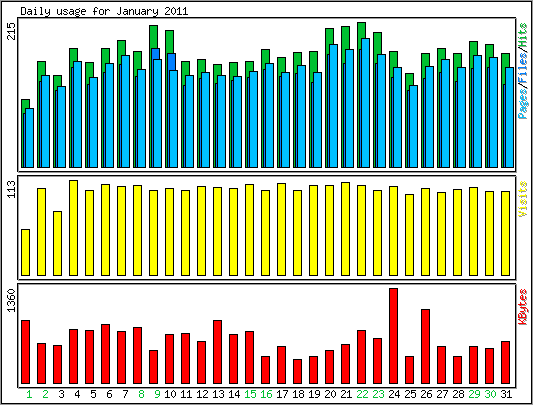The height and width of the screenshot is (405, 533).
Task: Pick the green day label 9
Action: pos(157,394)
